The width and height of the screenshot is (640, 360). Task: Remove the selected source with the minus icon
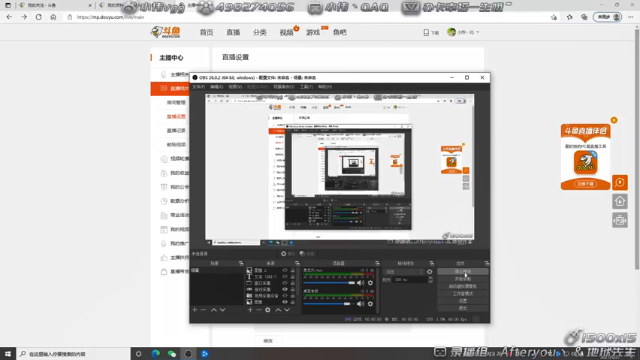tap(259, 310)
